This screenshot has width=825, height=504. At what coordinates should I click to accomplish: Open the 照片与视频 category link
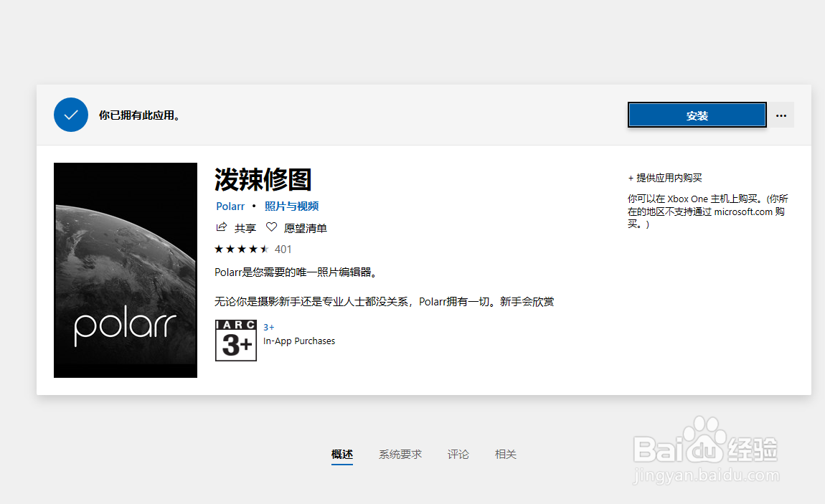[x=291, y=206]
